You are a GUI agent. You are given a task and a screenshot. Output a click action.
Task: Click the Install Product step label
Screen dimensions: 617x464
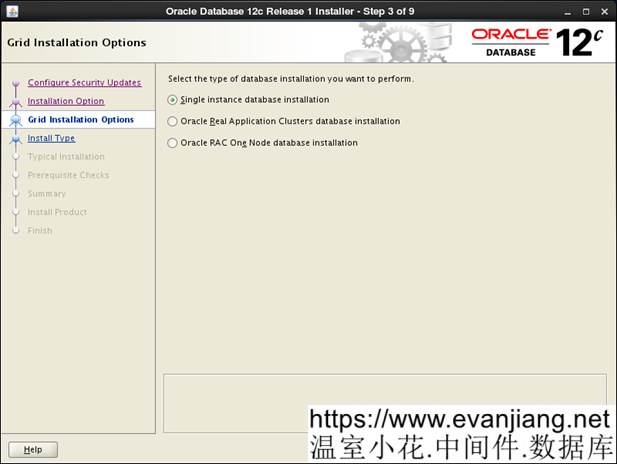[57, 212]
